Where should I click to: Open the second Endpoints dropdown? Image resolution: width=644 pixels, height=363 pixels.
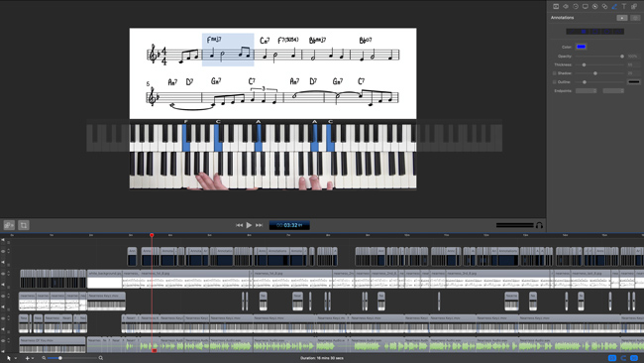[x=613, y=91]
